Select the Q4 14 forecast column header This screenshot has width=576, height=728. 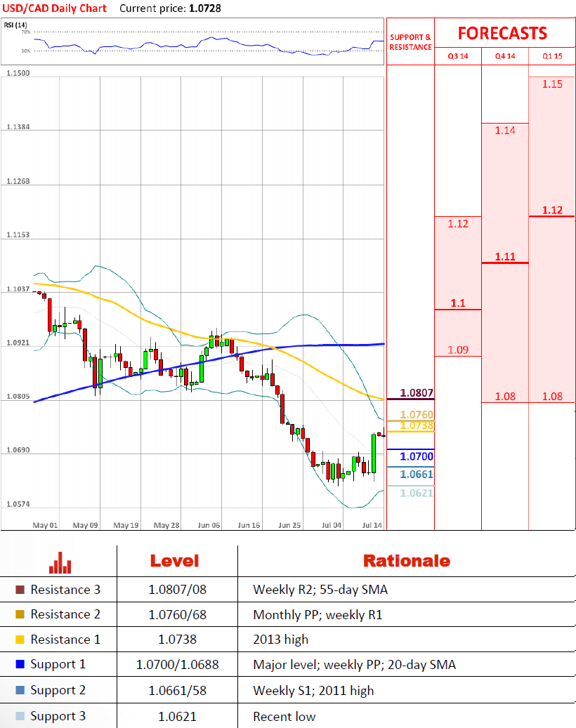click(x=505, y=56)
